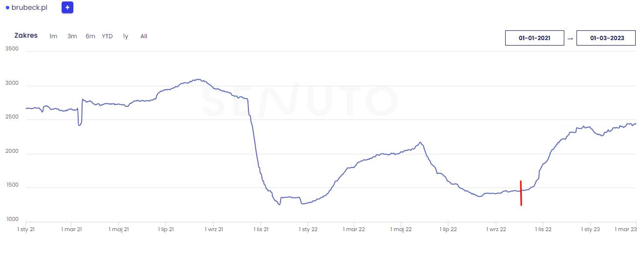Click the blue dot beside brubeck.pl
The image size is (644, 263).
pyautogui.click(x=7, y=8)
